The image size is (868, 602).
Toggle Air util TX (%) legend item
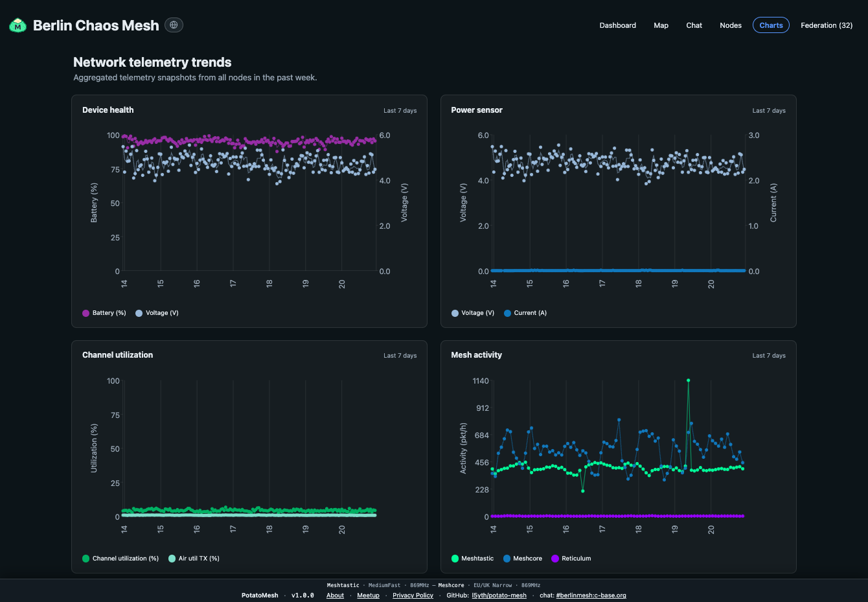(x=194, y=559)
